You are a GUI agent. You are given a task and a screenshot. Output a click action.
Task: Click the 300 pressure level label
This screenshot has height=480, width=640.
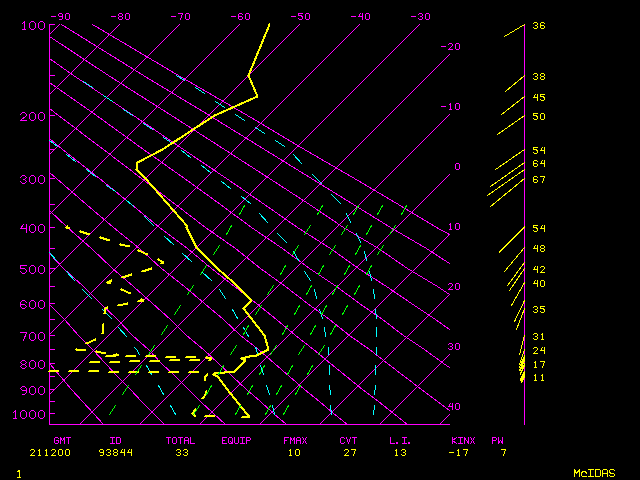coord(33,180)
